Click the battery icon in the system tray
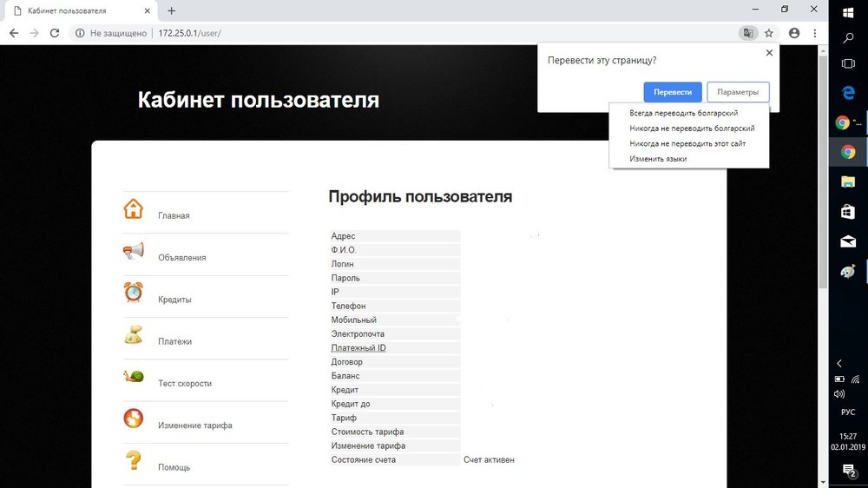Screen dimensions: 868x488 [839, 379]
